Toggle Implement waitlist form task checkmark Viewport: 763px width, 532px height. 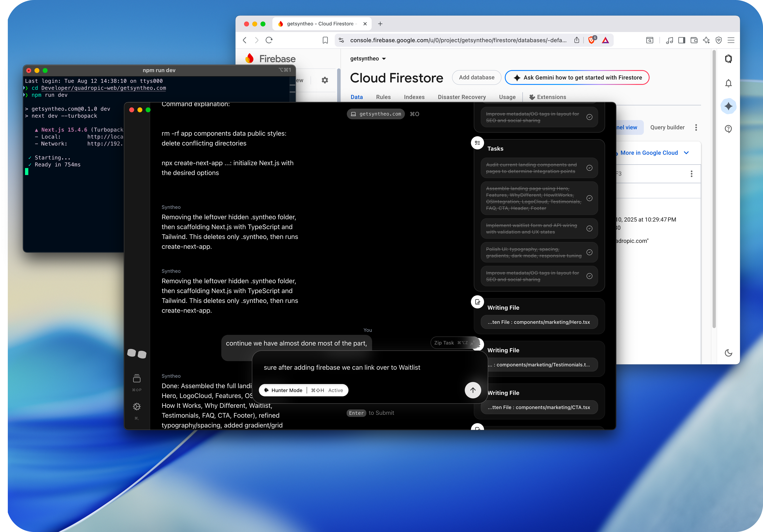[589, 228]
